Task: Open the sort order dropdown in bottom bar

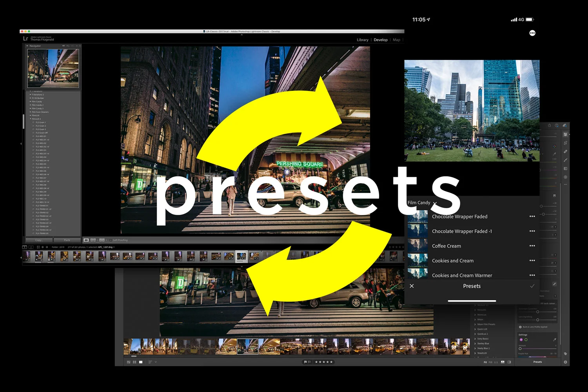Action: click(152, 362)
